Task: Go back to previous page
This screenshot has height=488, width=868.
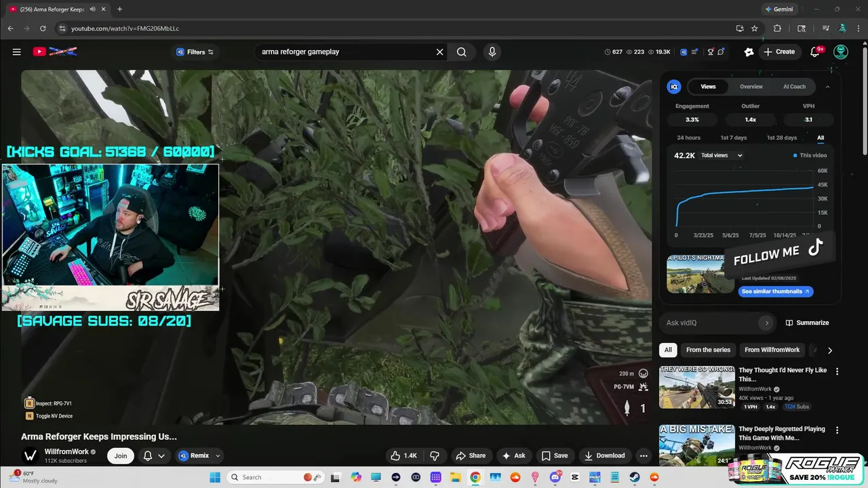Action: pyautogui.click(x=10, y=28)
